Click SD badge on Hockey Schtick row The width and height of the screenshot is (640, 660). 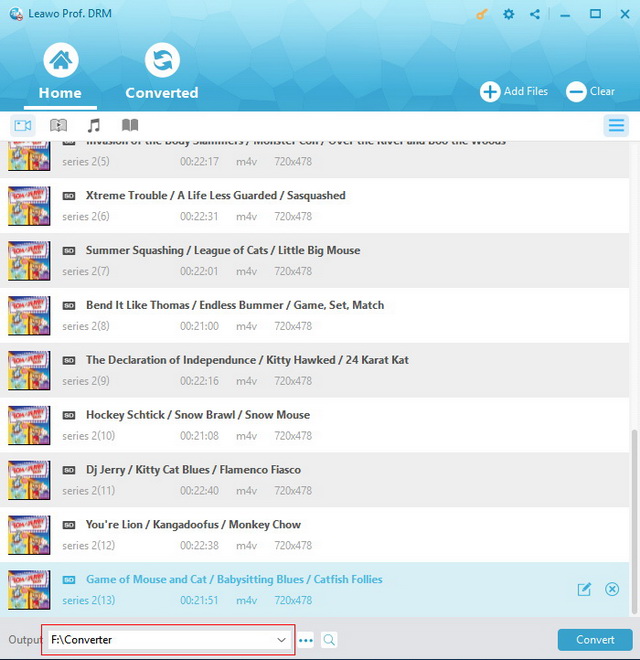click(69, 415)
